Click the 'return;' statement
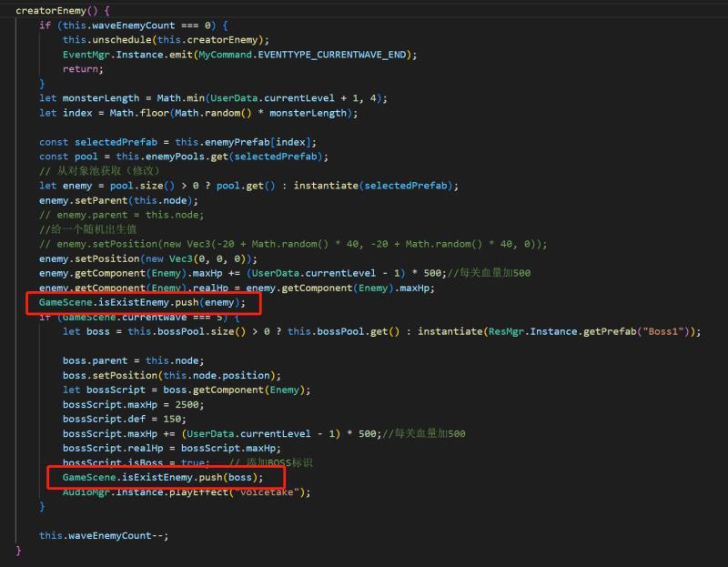The image size is (728, 567). [x=83, y=69]
